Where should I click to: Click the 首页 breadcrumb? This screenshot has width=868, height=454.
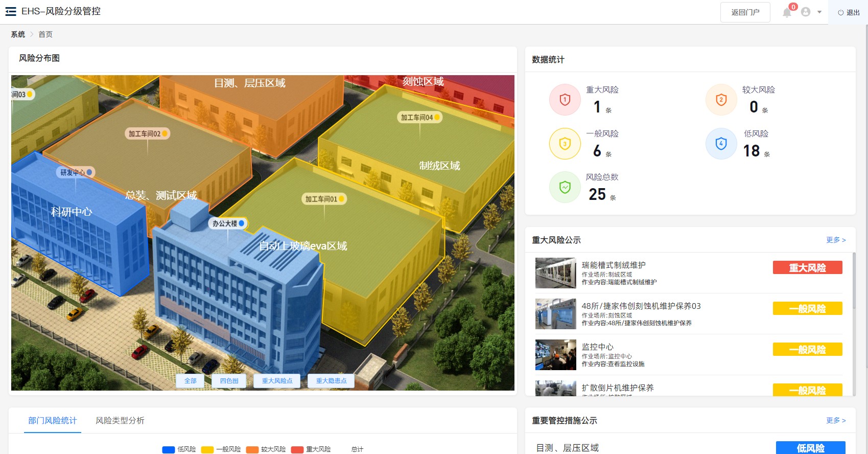pos(45,34)
